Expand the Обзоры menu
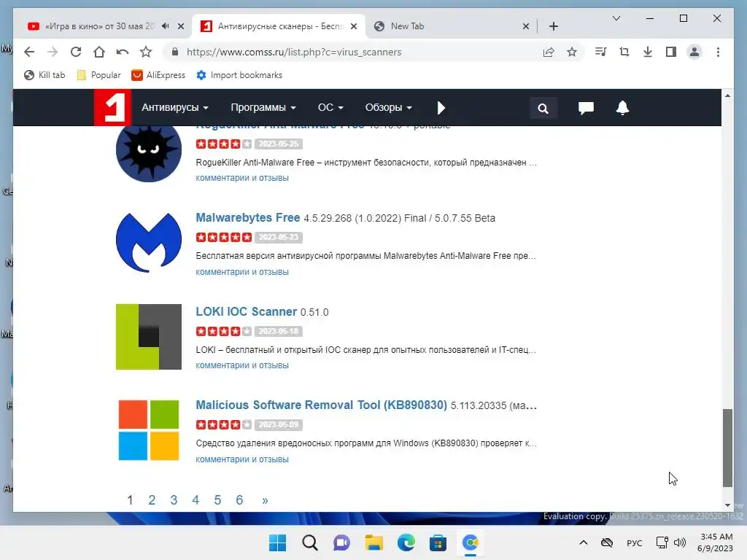 point(388,108)
